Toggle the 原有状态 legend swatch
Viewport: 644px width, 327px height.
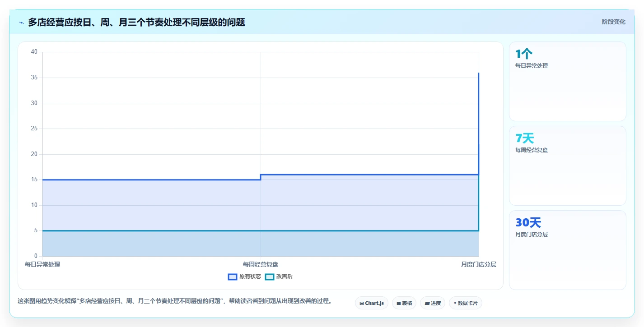click(x=233, y=276)
